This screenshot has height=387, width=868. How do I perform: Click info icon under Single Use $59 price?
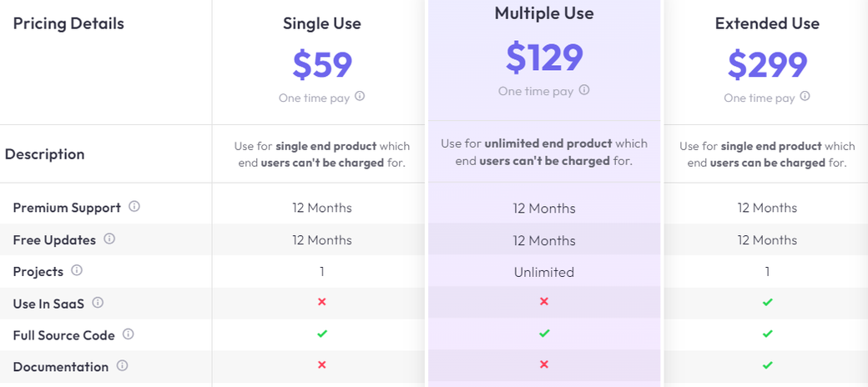(x=360, y=96)
